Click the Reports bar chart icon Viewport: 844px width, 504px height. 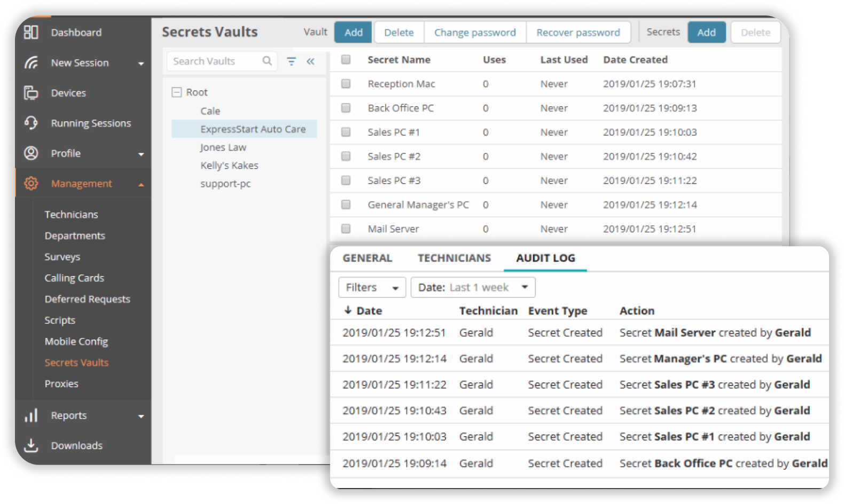[31, 415]
